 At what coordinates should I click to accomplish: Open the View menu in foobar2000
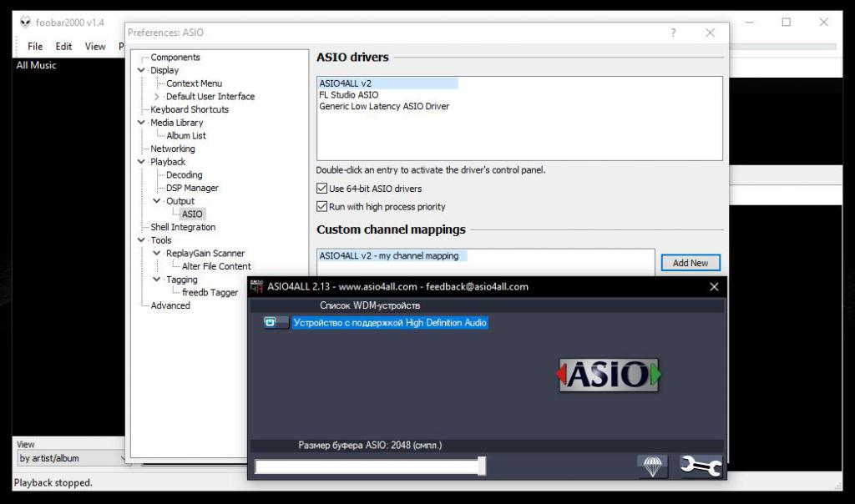(x=95, y=47)
